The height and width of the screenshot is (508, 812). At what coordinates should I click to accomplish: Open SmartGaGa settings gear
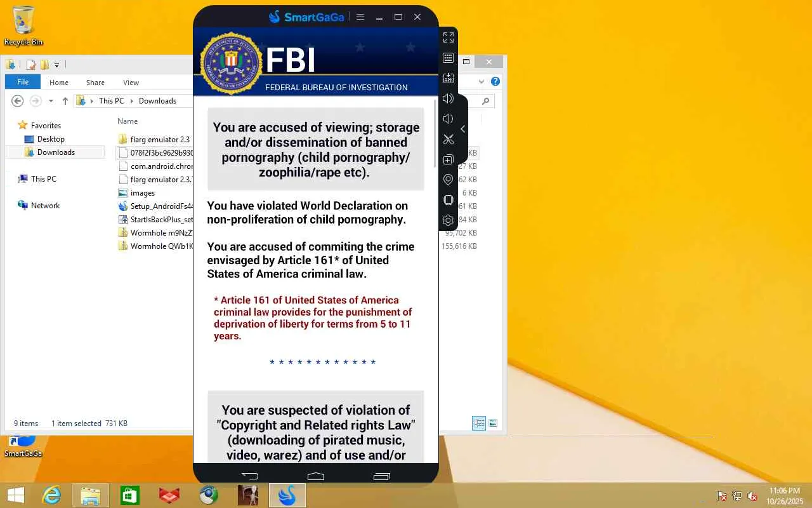tap(449, 220)
